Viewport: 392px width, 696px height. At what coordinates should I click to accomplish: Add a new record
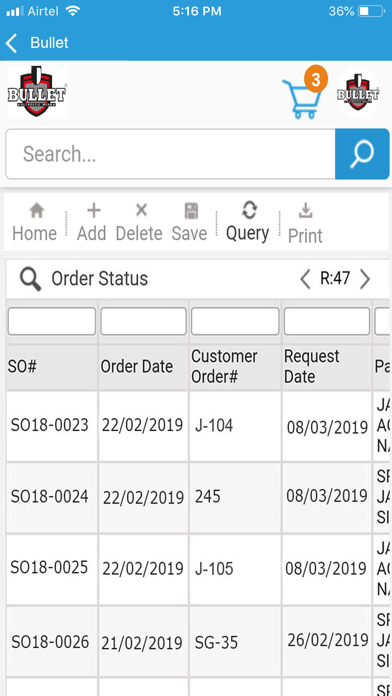pyautogui.click(x=92, y=223)
